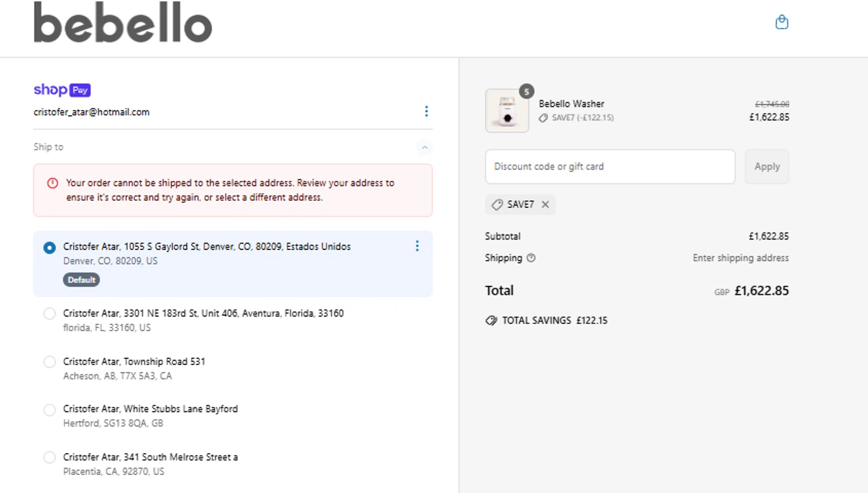Screen dimensions: 868x493
Task: Click the Acheson, AB, T7X 5A3, CA subtext
Action: (117, 376)
